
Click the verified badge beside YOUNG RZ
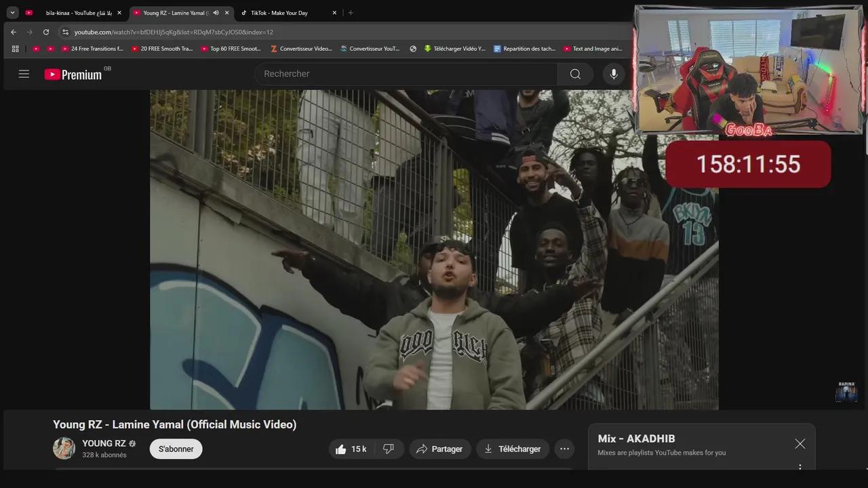[x=132, y=444]
